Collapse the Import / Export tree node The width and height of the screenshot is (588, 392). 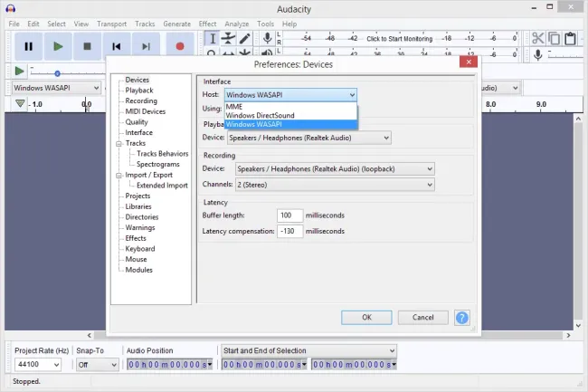coord(119,176)
